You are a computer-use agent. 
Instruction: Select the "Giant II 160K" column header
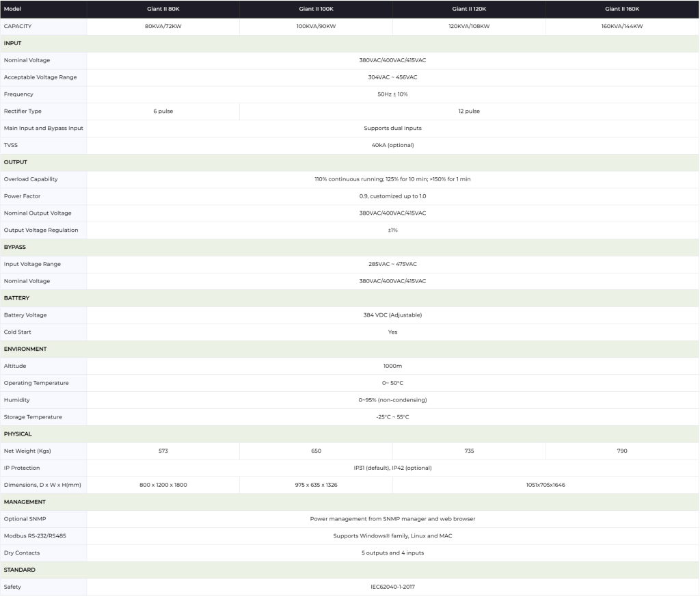(x=622, y=9)
